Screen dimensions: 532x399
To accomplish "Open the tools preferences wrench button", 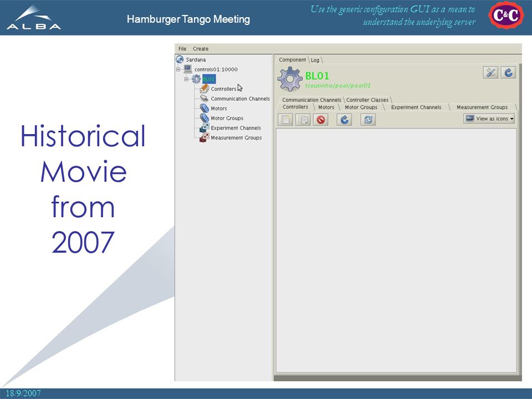I will pyautogui.click(x=490, y=72).
